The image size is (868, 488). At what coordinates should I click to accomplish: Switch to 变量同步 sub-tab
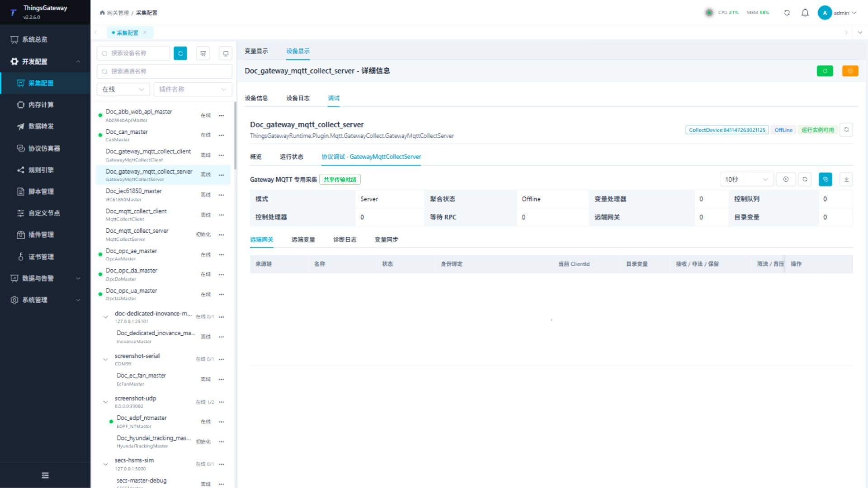[x=387, y=239]
